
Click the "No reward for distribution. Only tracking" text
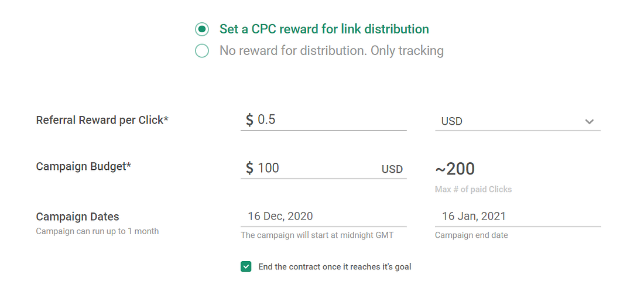(x=331, y=51)
